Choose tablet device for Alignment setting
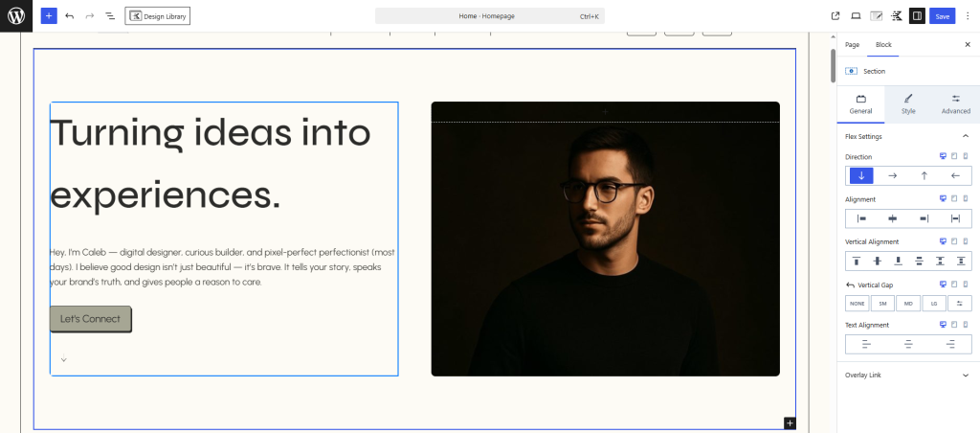The height and width of the screenshot is (433, 980). pyautogui.click(x=954, y=198)
